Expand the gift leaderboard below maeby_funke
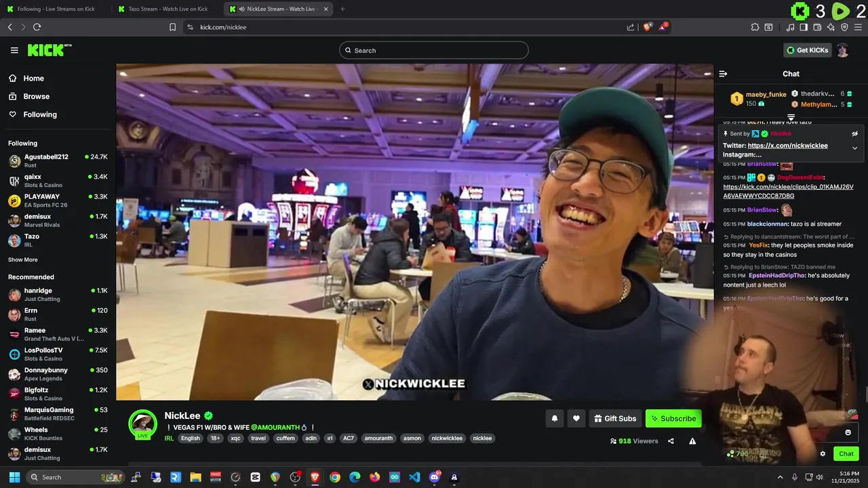The width and height of the screenshot is (868, 488). 791,117
